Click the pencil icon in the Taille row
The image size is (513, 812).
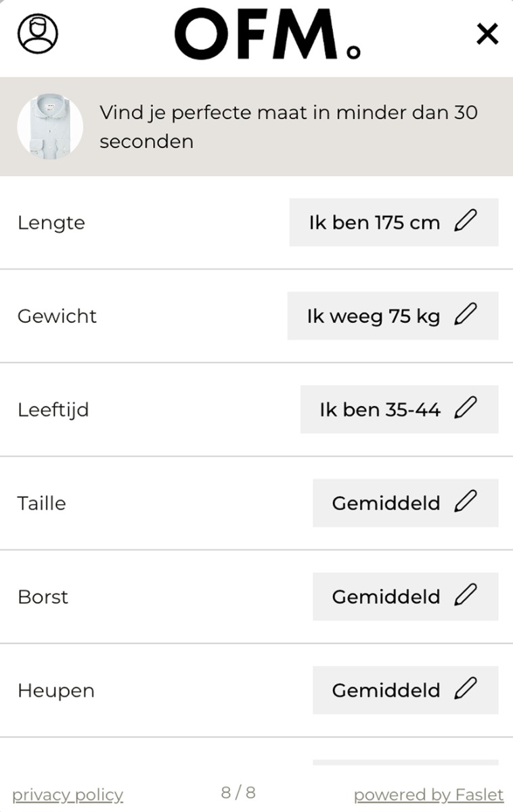tap(466, 501)
